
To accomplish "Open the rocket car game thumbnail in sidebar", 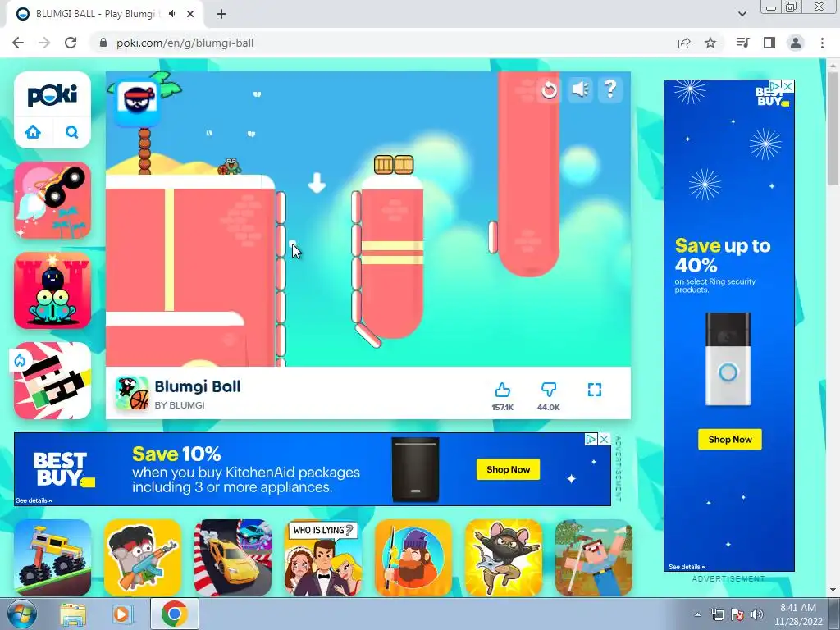I will point(52,200).
